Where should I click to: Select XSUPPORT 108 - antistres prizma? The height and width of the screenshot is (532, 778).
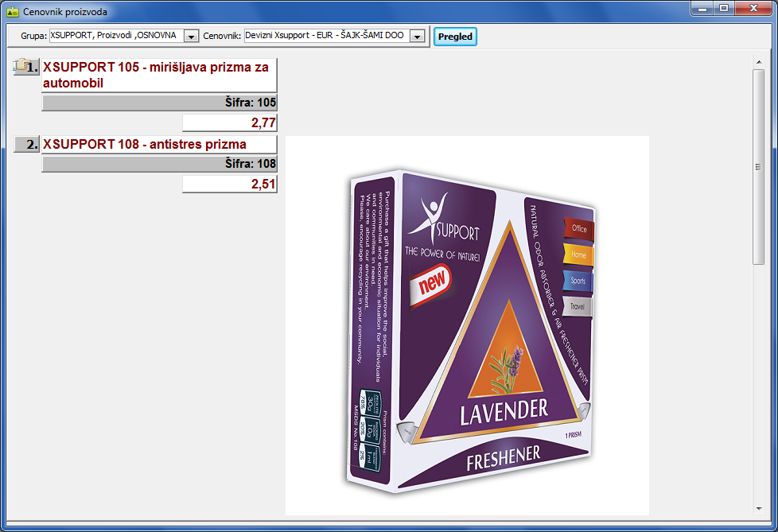click(159, 144)
